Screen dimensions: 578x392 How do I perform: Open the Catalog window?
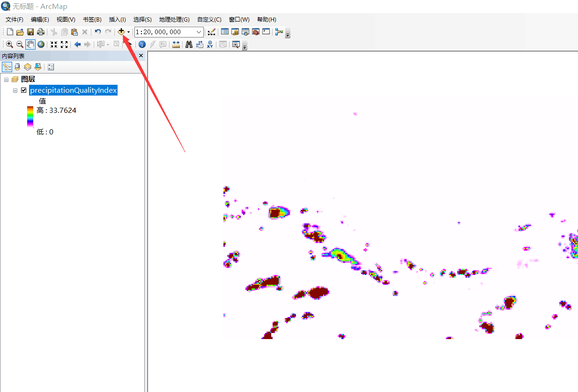point(235,32)
